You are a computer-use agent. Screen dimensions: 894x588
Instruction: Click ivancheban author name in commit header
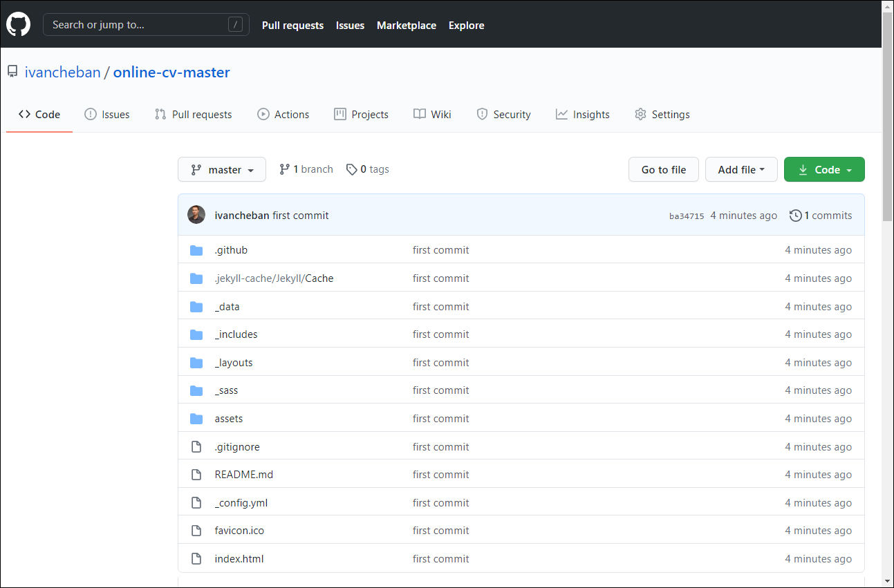[242, 216]
